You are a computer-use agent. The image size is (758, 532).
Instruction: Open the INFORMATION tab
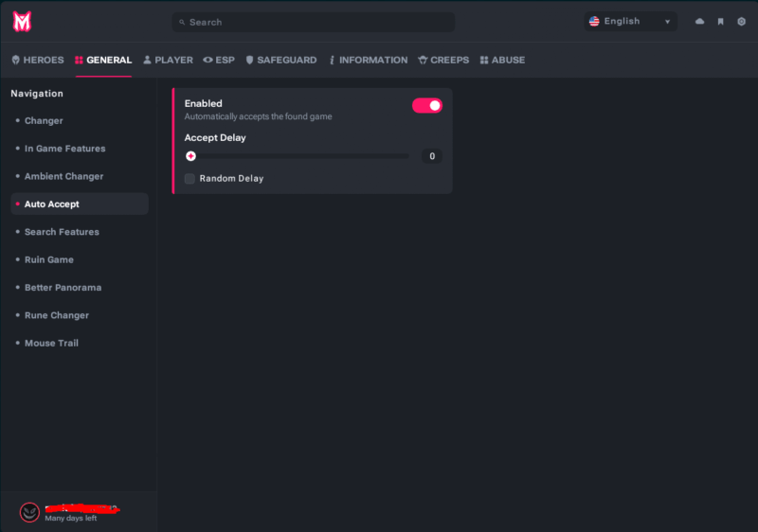coord(369,60)
